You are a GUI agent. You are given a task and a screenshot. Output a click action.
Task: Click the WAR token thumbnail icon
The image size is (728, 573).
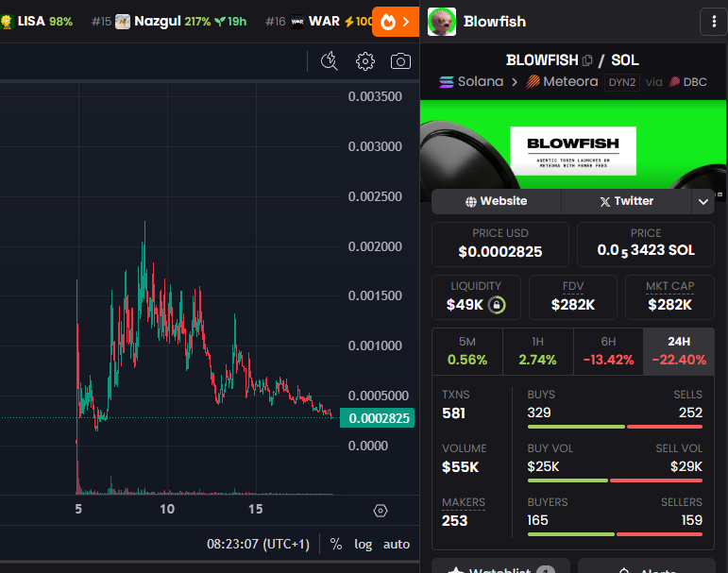point(297,22)
